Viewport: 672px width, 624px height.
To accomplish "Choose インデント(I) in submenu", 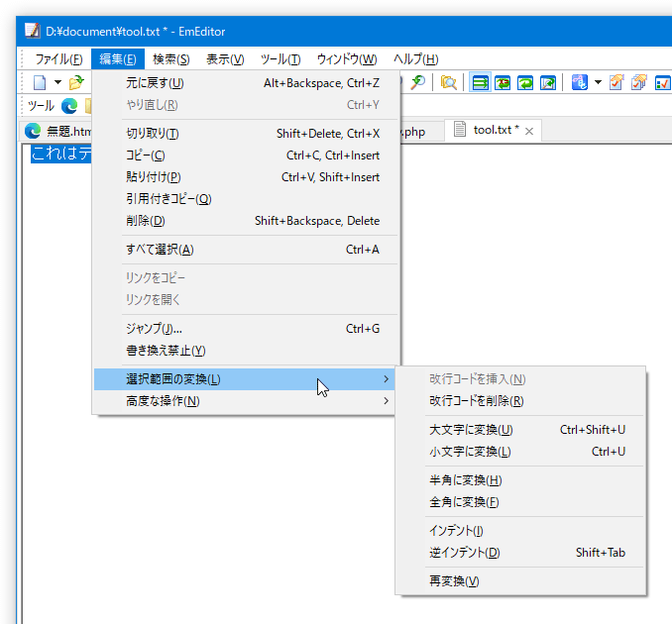I will click(520, 531).
